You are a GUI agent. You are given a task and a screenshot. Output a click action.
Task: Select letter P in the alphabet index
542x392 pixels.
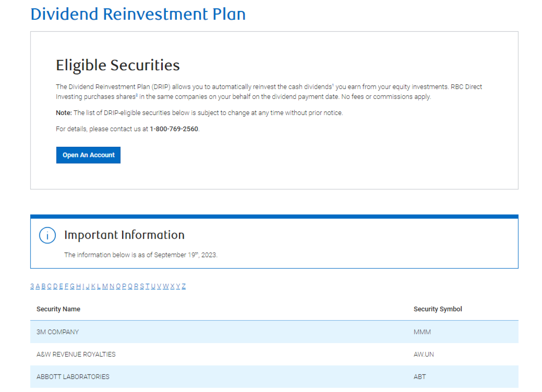click(x=124, y=286)
